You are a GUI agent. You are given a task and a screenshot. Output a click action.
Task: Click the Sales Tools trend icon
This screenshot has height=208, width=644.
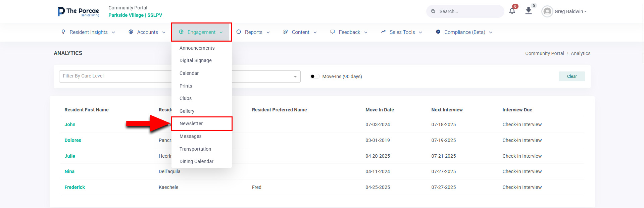click(383, 32)
